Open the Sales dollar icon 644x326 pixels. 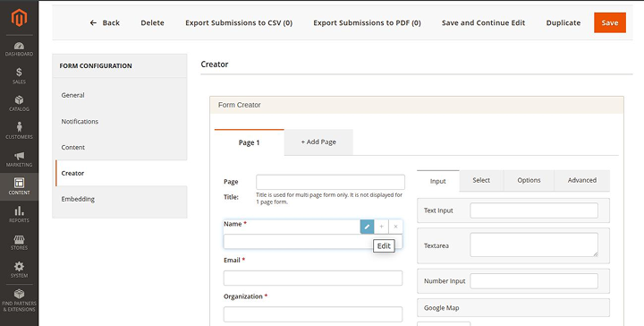[x=19, y=73]
